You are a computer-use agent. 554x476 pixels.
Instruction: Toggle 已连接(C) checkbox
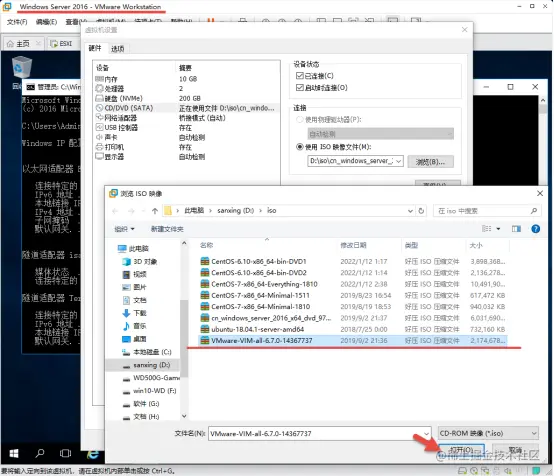tap(300, 76)
